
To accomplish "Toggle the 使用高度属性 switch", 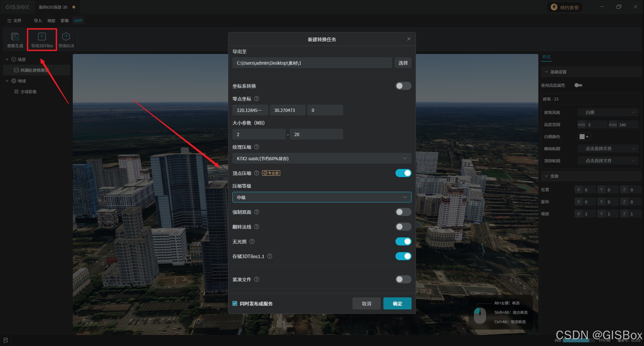I will coord(578,85).
